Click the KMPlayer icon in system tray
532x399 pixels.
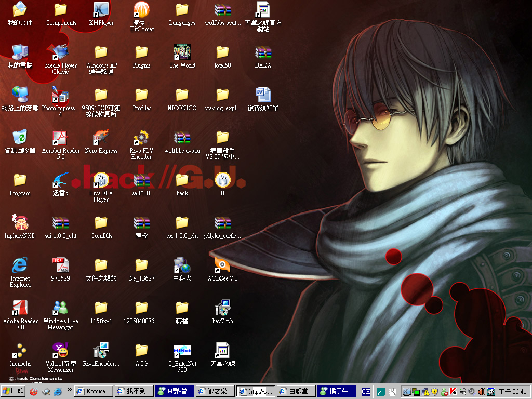tap(407, 392)
